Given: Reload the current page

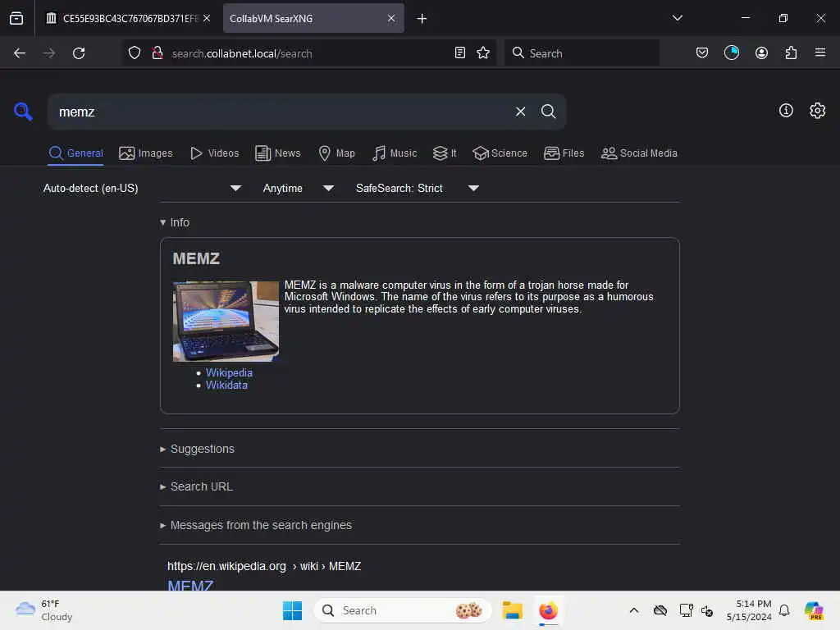Looking at the screenshot, I should pos(79,53).
